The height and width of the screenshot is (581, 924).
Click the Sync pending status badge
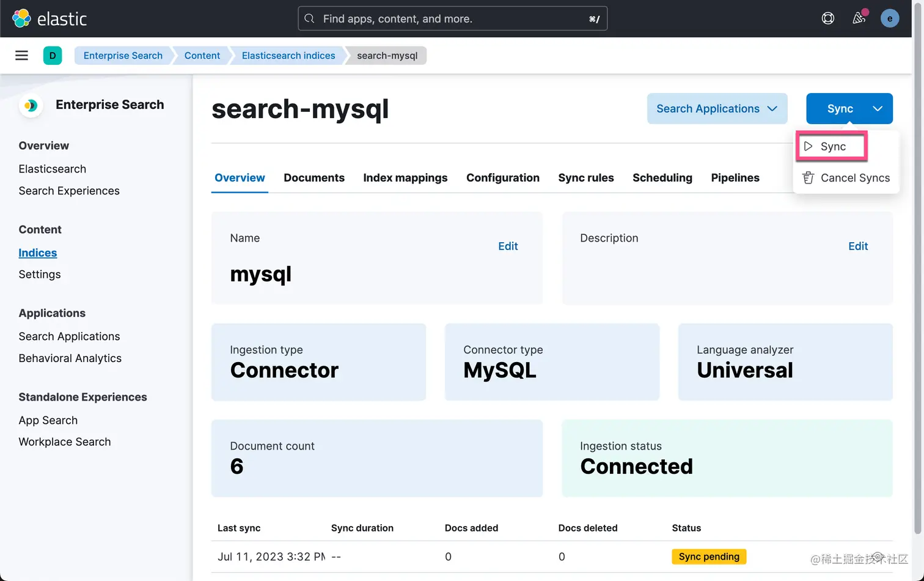coord(709,557)
